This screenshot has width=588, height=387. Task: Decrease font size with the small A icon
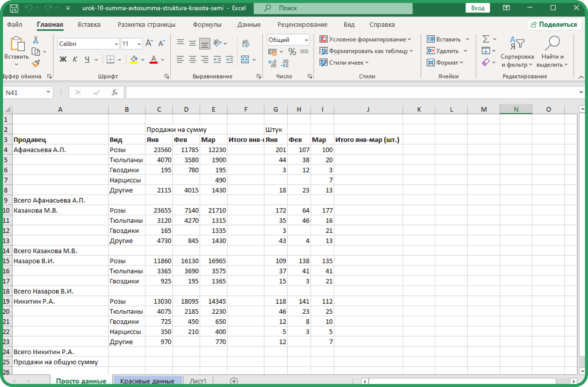161,44
